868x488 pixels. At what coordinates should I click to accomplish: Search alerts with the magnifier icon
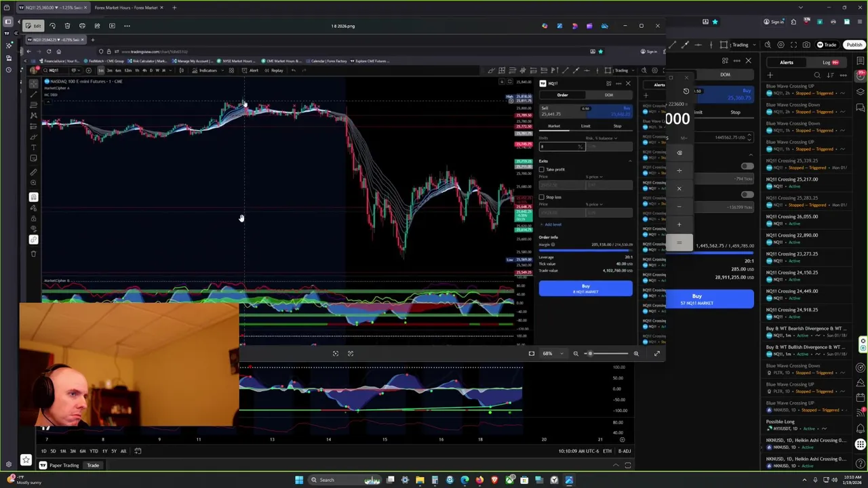(817, 75)
